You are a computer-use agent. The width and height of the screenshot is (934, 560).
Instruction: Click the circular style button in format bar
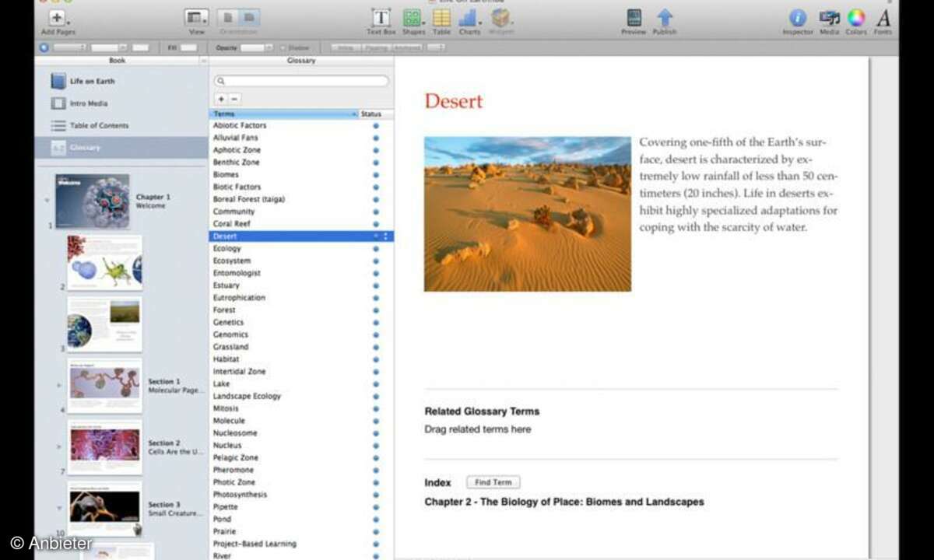click(44, 47)
